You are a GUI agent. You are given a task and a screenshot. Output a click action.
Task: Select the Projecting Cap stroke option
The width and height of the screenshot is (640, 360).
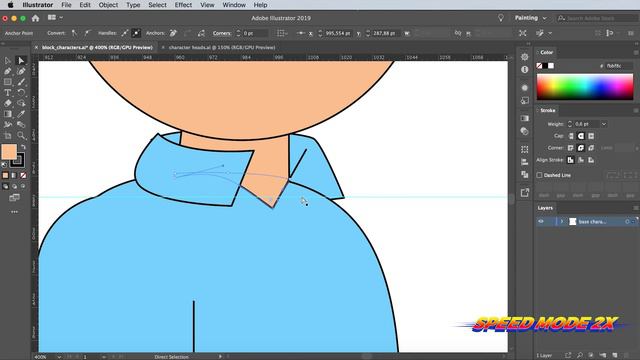591,136
